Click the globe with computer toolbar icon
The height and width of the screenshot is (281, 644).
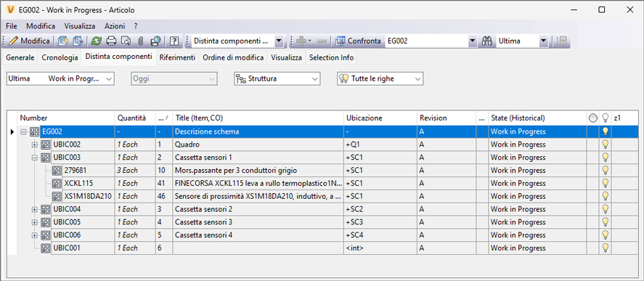tap(155, 41)
